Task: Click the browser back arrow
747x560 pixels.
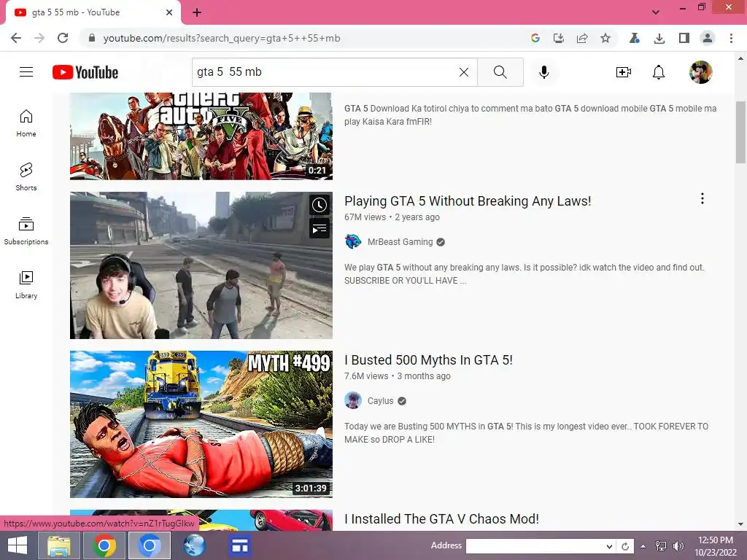Action: pyautogui.click(x=16, y=38)
